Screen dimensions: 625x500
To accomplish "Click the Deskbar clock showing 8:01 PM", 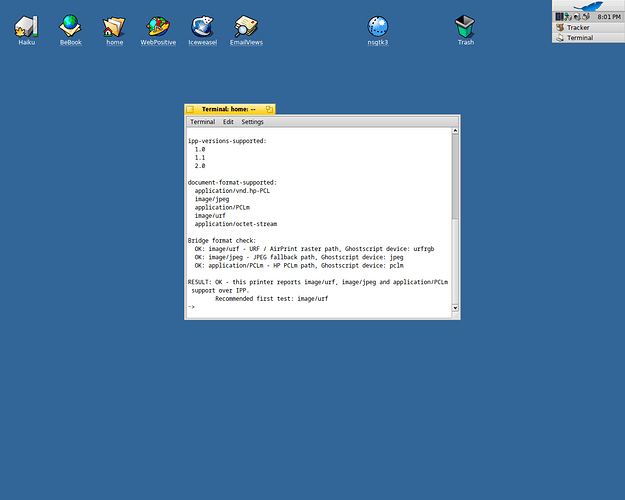I will [609, 17].
